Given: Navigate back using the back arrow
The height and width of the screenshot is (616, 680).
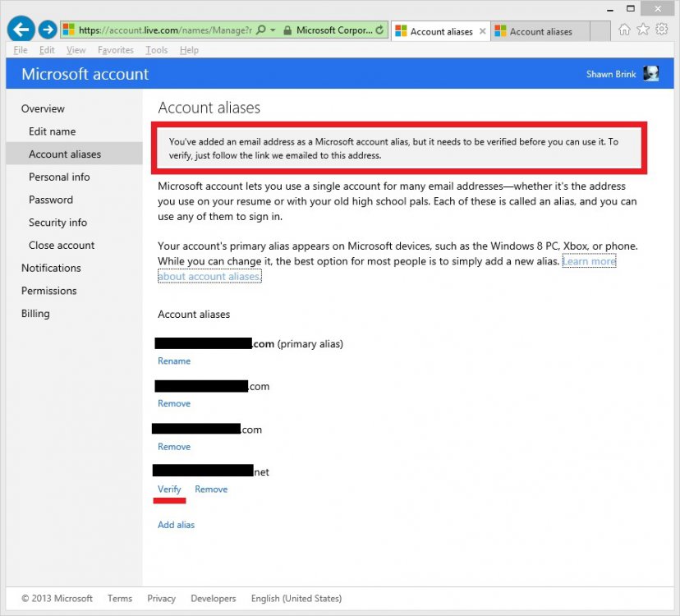Looking at the screenshot, I should [20, 30].
